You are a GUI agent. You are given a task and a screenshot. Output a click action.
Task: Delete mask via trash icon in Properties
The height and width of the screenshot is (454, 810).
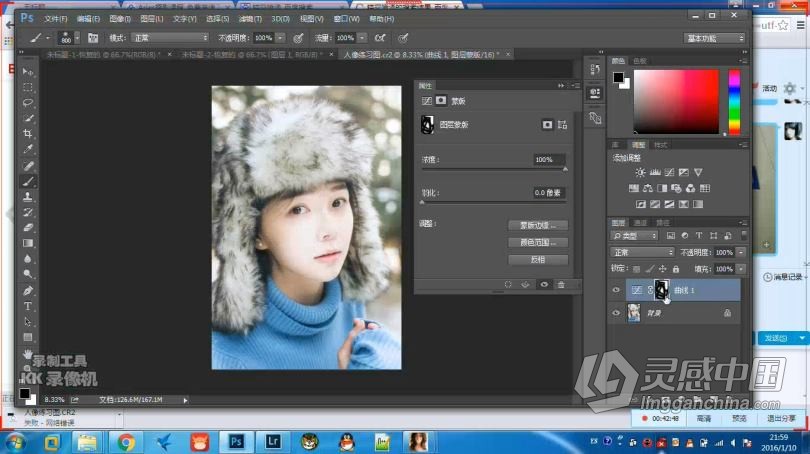pyautogui.click(x=561, y=285)
